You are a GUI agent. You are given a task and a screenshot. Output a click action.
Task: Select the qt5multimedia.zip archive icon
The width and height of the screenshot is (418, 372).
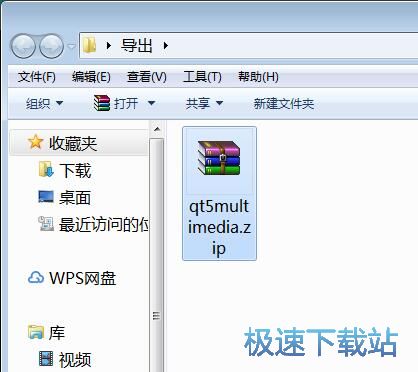pyautogui.click(x=219, y=158)
